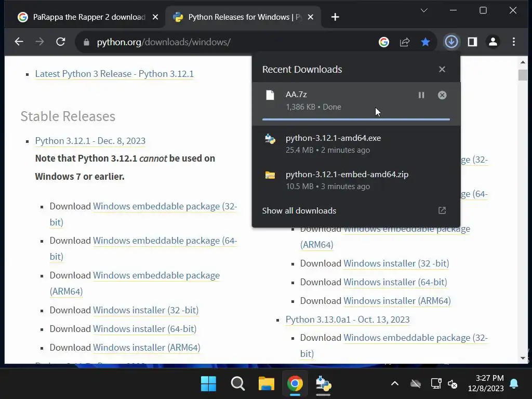Open the network tray icon
The height and width of the screenshot is (399, 532).
pyautogui.click(x=436, y=384)
